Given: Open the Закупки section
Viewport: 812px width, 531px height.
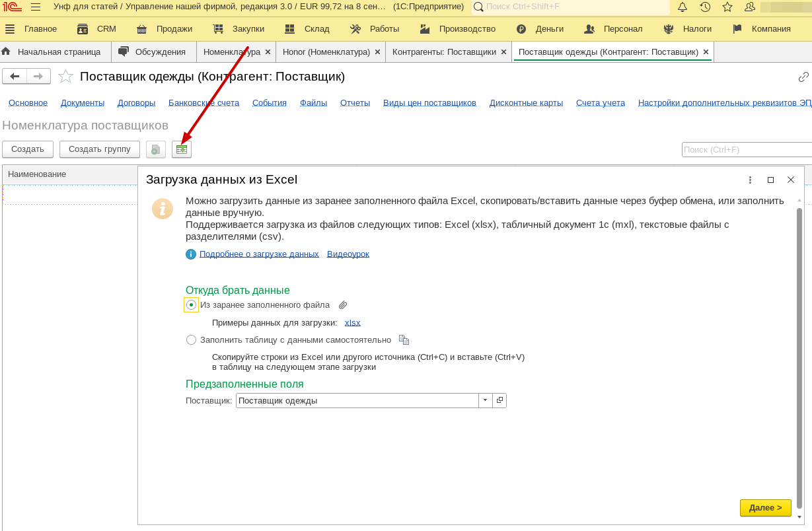Looking at the screenshot, I should coord(239,29).
